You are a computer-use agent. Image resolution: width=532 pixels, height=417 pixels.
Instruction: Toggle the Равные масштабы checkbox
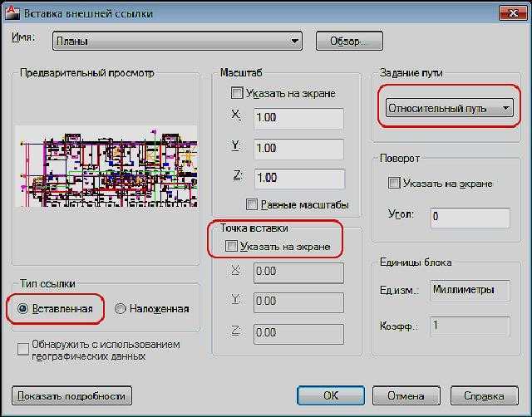pyautogui.click(x=252, y=204)
